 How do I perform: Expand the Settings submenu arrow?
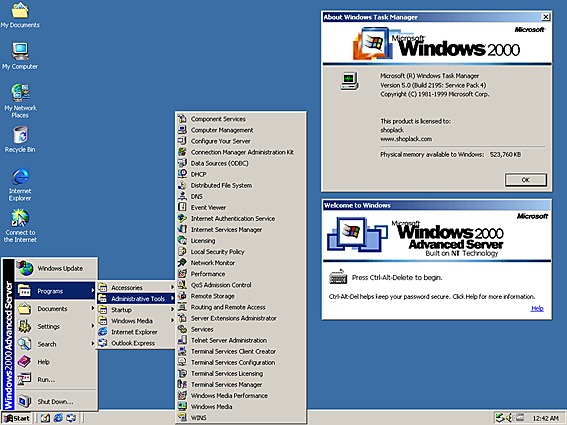[93, 326]
